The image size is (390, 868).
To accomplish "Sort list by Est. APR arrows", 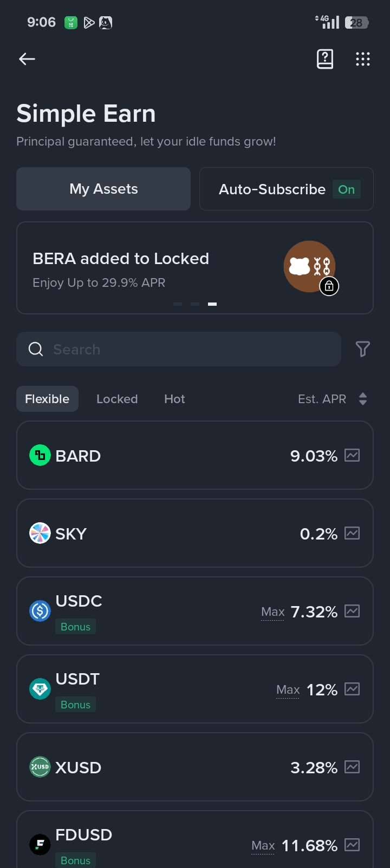I will click(x=362, y=399).
